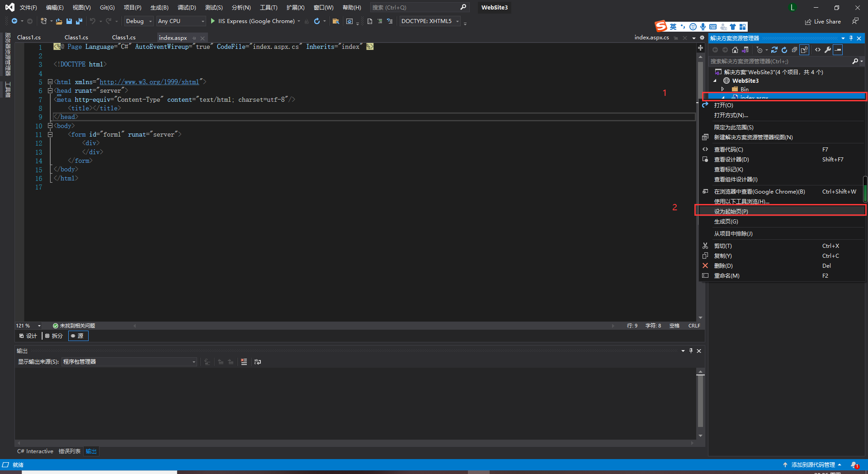Switch the Sogou input language 英 toggle
868x474 pixels.
point(673,27)
